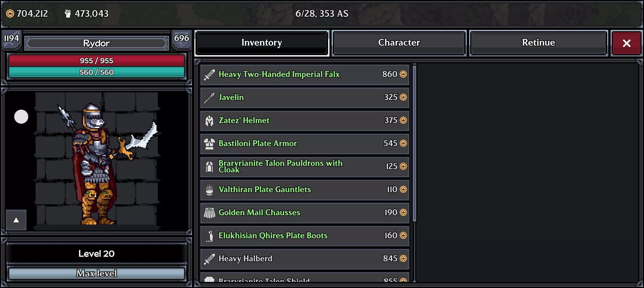This screenshot has width=644, height=288.
Task: Click the Valthiran Plate Gauntlets glove icon
Action: point(209,190)
